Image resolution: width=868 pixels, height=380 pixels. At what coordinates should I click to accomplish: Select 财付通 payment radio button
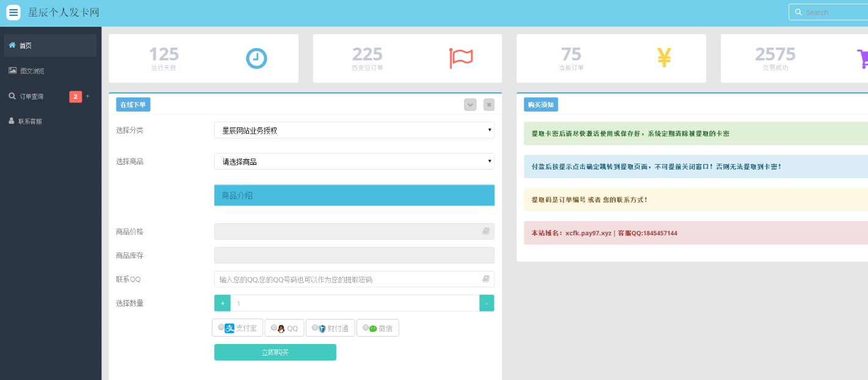point(315,328)
